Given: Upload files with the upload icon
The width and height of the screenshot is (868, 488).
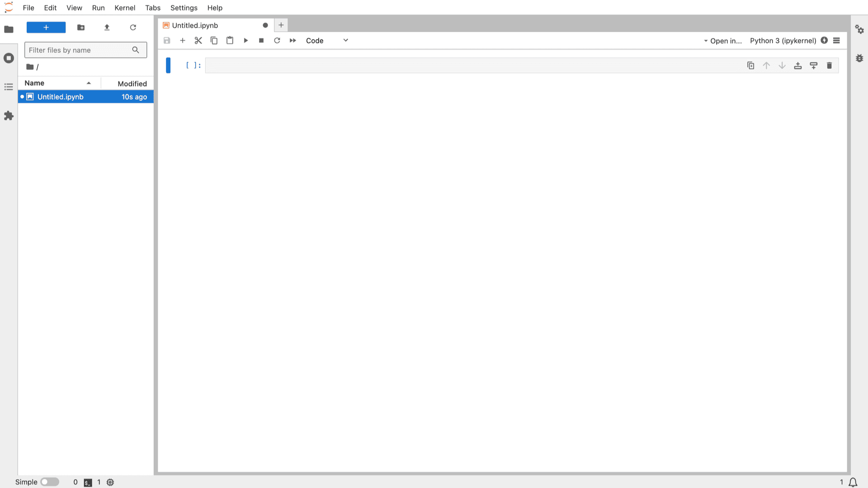Looking at the screenshot, I should pyautogui.click(x=107, y=28).
